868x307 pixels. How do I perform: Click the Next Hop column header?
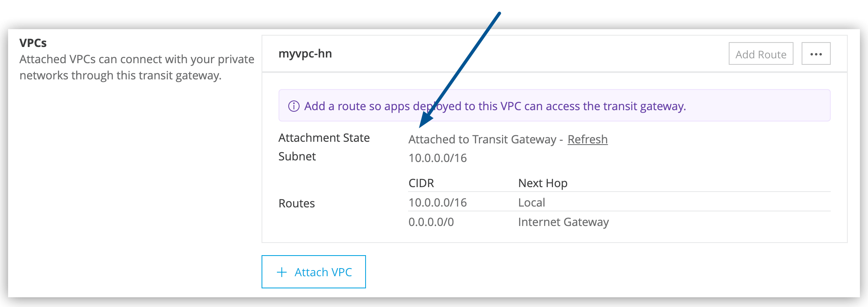click(542, 183)
